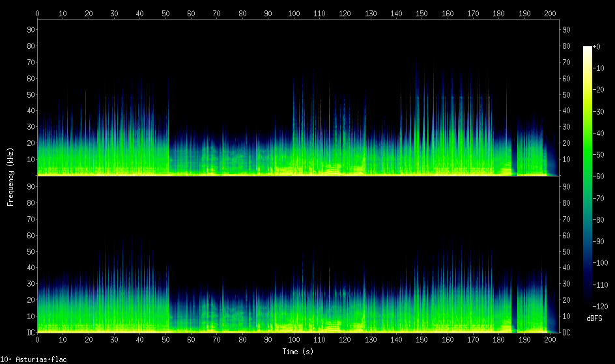
Task: Click the dBFS color gradient scale bar
Action: coord(587,176)
